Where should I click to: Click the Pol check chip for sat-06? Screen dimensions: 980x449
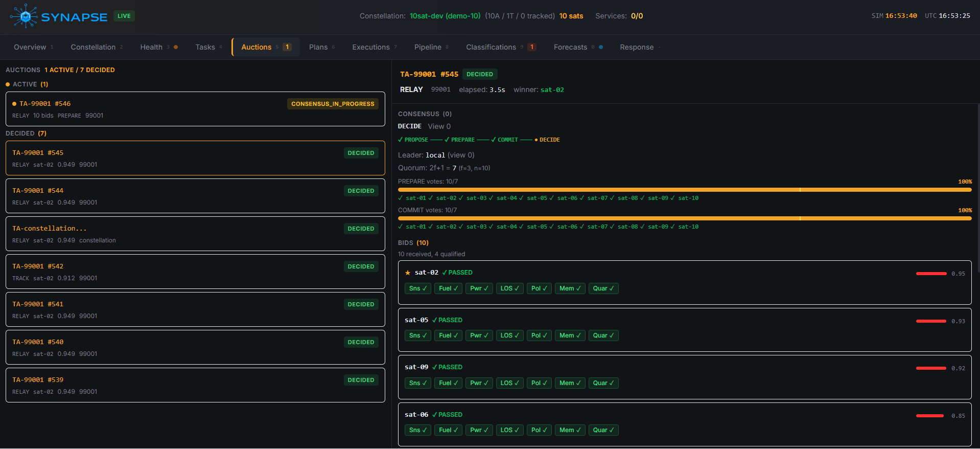point(539,430)
